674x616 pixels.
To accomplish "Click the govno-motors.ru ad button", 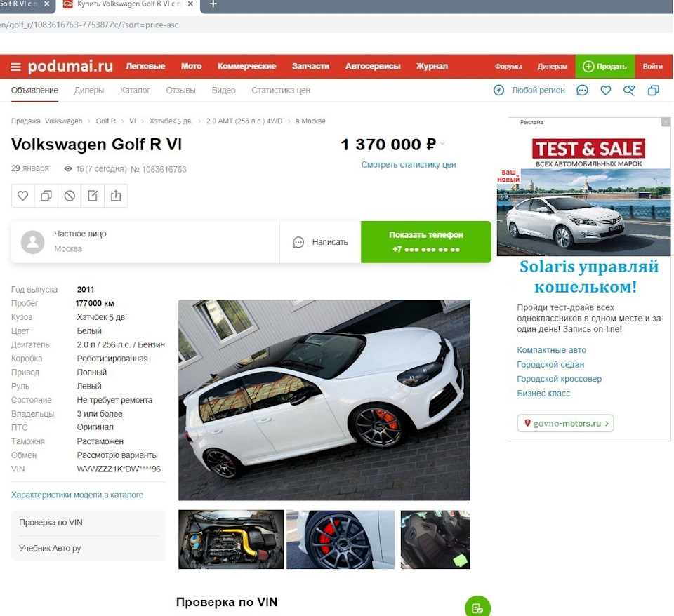I will [565, 423].
